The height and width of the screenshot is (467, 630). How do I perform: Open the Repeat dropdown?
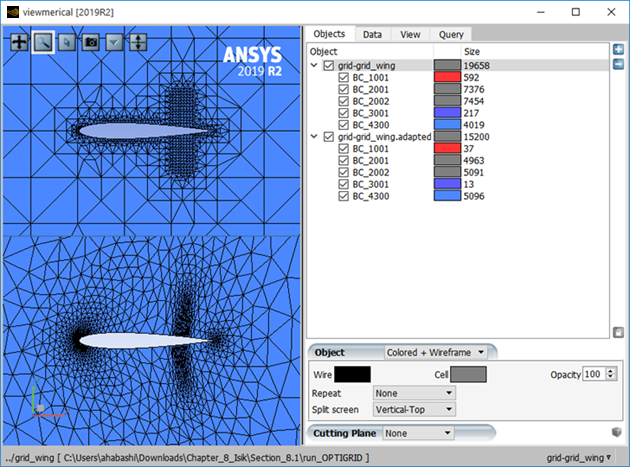414,393
